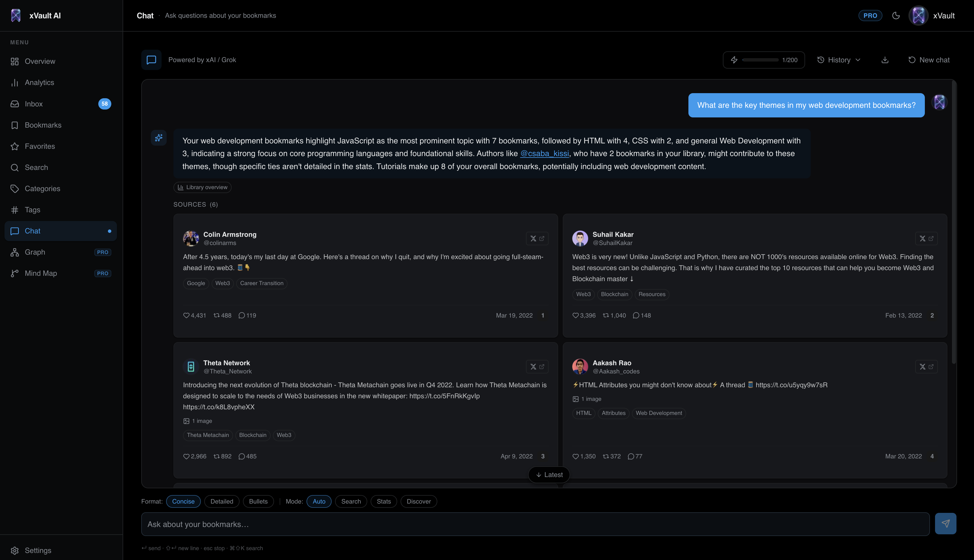The image size is (974, 560).
Task: Export the chat via the download icon
Action: click(x=885, y=60)
